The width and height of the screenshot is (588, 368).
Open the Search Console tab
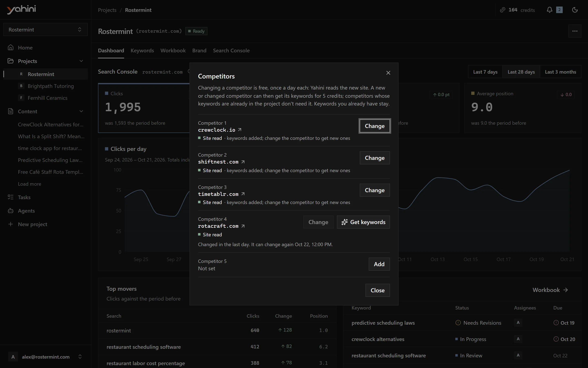tap(231, 51)
